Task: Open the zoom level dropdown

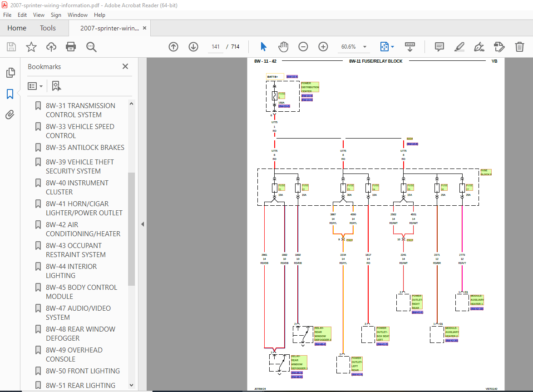Action: click(x=365, y=47)
